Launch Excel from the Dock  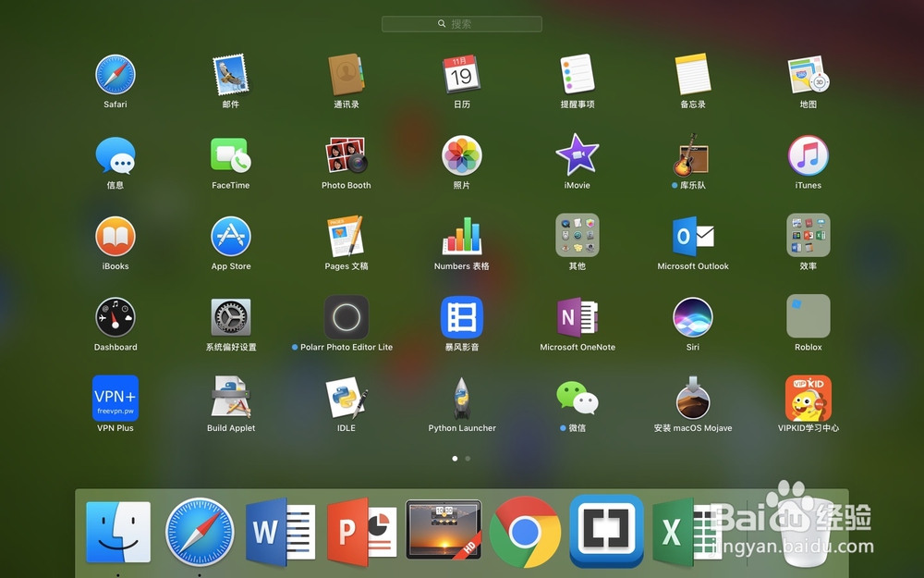pos(687,532)
